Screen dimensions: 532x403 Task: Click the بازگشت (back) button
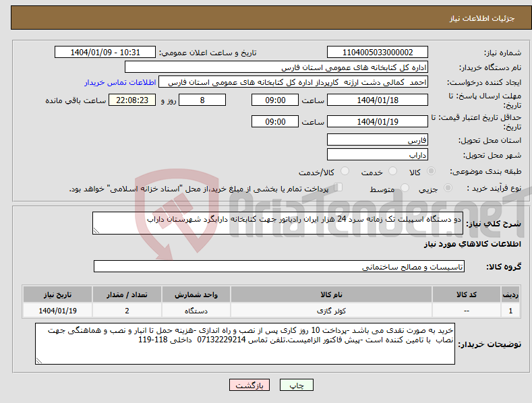point(249,385)
